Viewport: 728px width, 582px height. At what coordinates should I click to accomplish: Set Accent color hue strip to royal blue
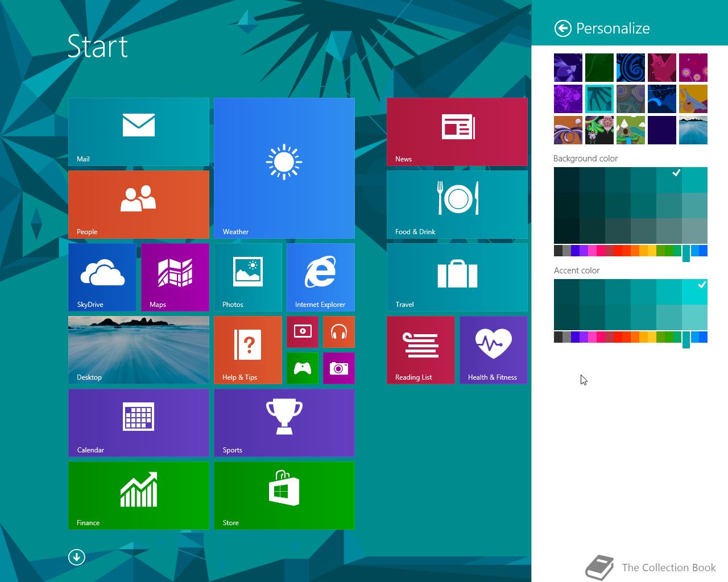pos(703,337)
